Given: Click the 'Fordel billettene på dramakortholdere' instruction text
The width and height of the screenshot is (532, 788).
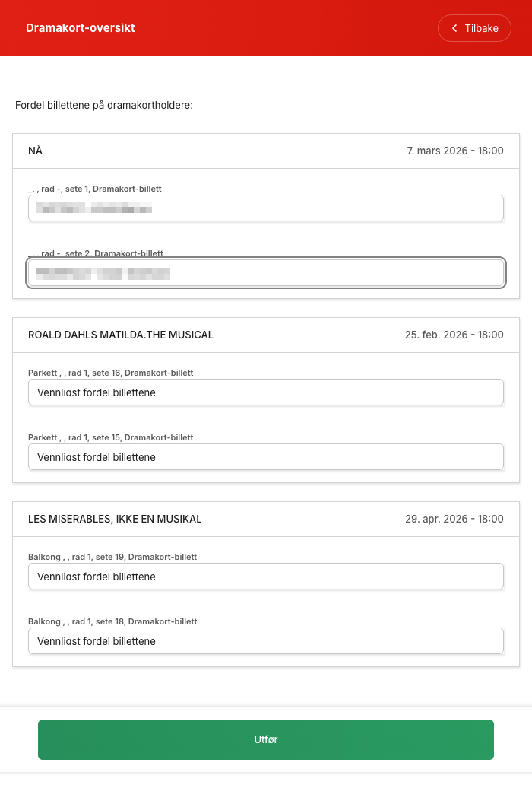Looking at the screenshot, I should click(x=104, y=105).
